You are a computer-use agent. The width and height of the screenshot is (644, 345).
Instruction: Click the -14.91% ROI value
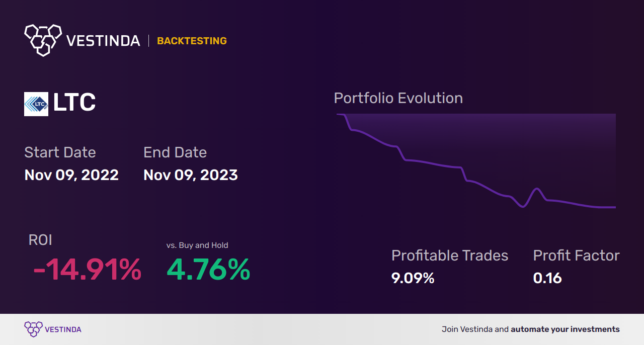coord(87,270)
